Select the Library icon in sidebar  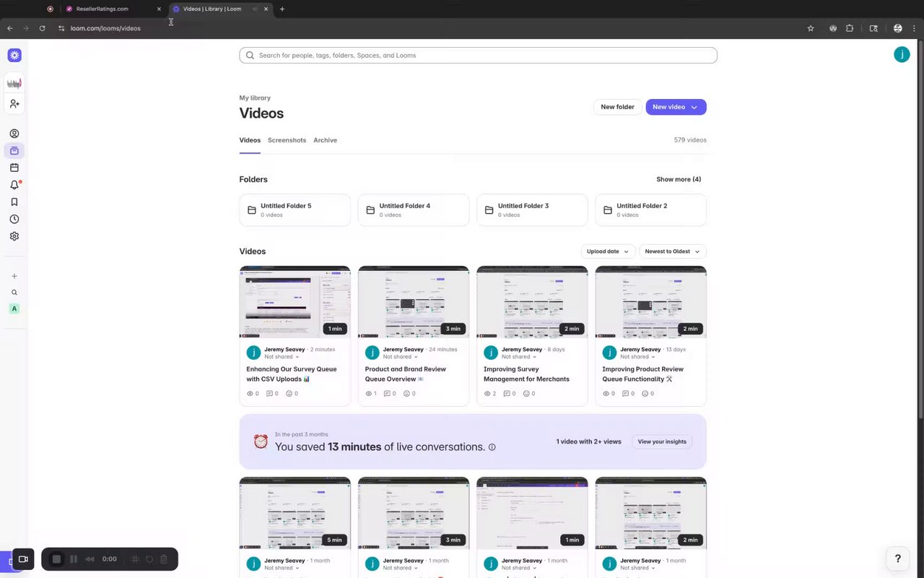[14, 151]
